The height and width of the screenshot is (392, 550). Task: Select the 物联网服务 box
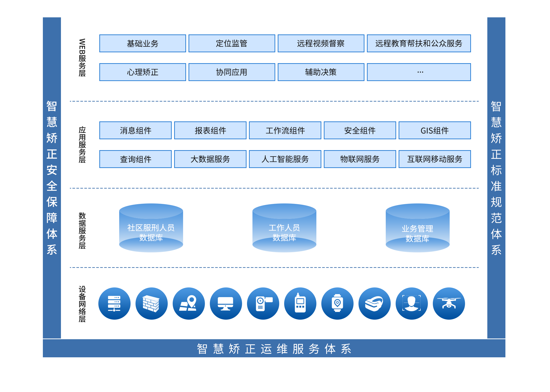[x=360, y=159]
